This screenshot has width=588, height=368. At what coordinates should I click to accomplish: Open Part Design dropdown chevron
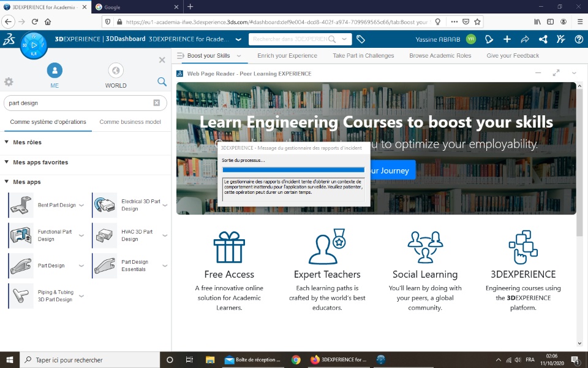point(81,266)
